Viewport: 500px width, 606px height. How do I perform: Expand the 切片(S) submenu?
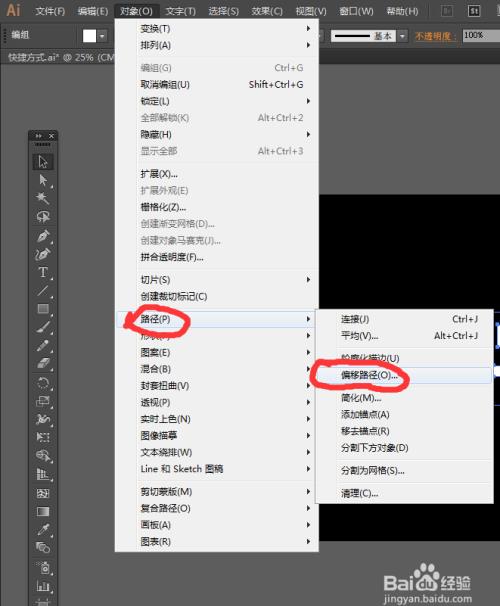(217, 280)
